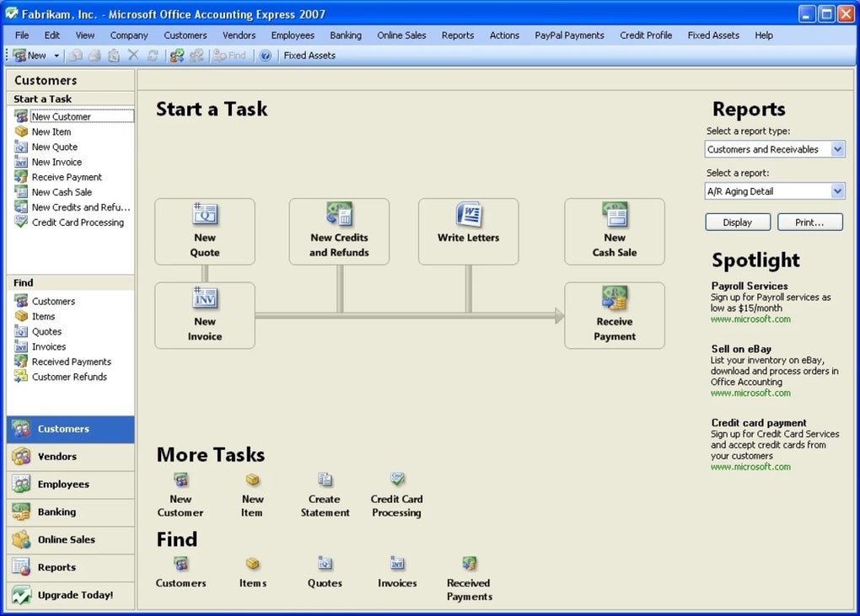Select the New Invoice icon in the workflow
860x616 pixels.
(x=204, y=314)
